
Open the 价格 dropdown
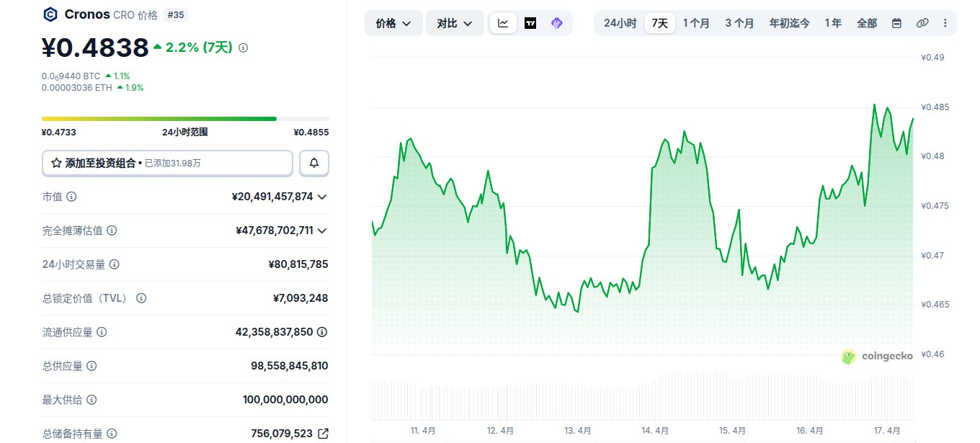(x=393, y=23)
